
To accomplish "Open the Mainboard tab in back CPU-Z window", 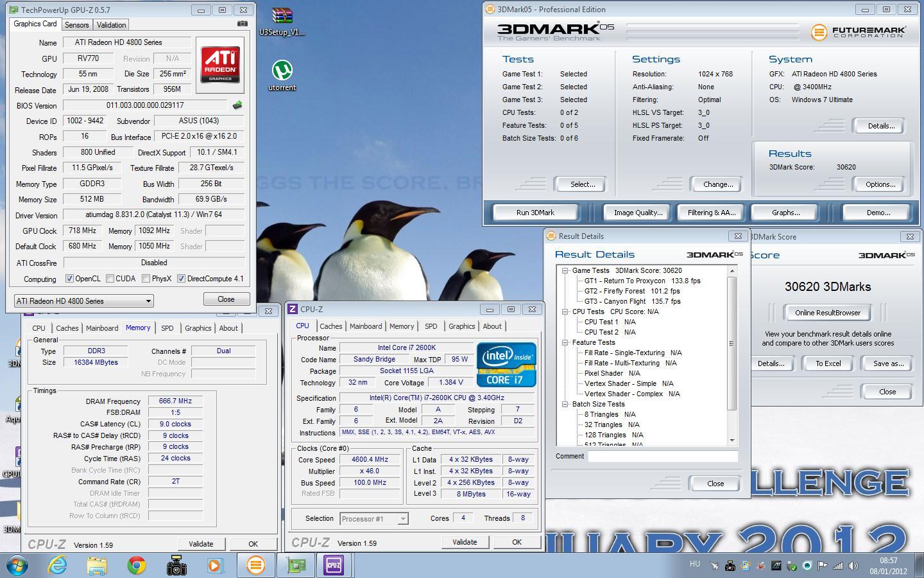I will tap(102, 328).
